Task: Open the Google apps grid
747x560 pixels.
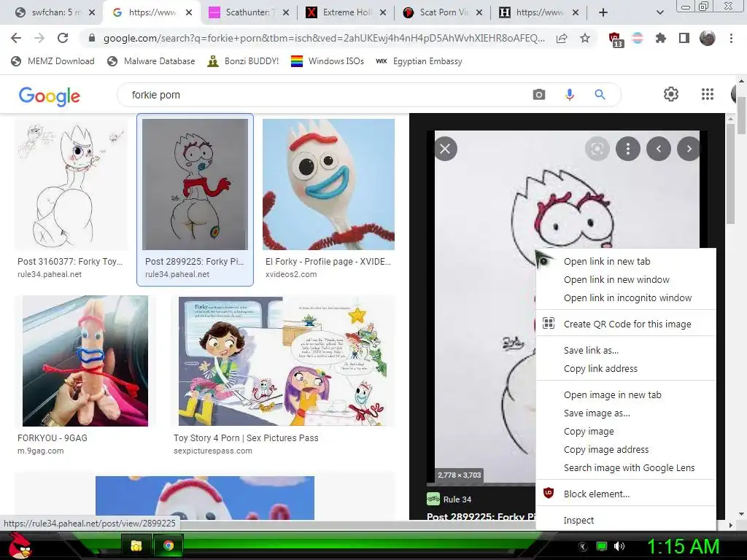Action: click(x=708, y=94)
